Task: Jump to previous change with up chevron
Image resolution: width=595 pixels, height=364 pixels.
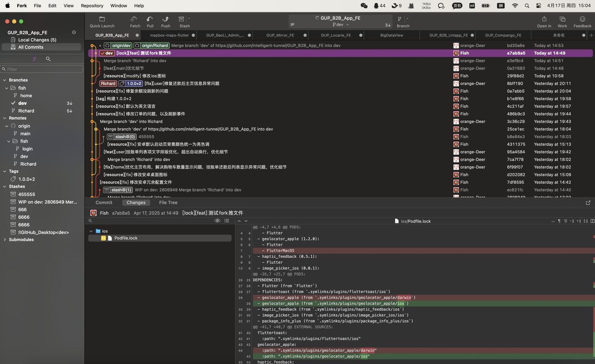Action: (x=239, y=221)
